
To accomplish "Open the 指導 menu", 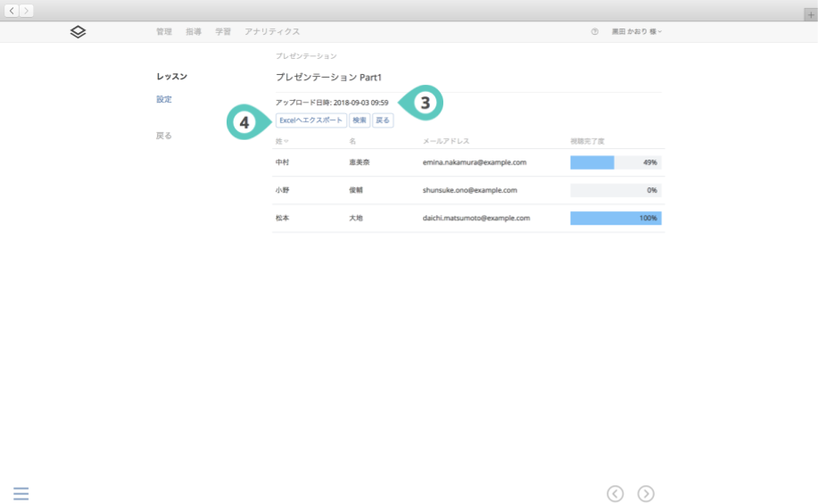I will click(194, 31).
